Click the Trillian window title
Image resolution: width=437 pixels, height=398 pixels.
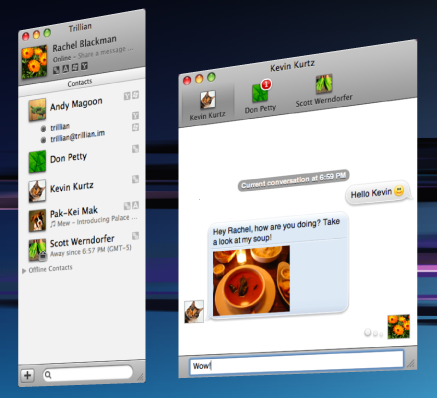point(80,27)
